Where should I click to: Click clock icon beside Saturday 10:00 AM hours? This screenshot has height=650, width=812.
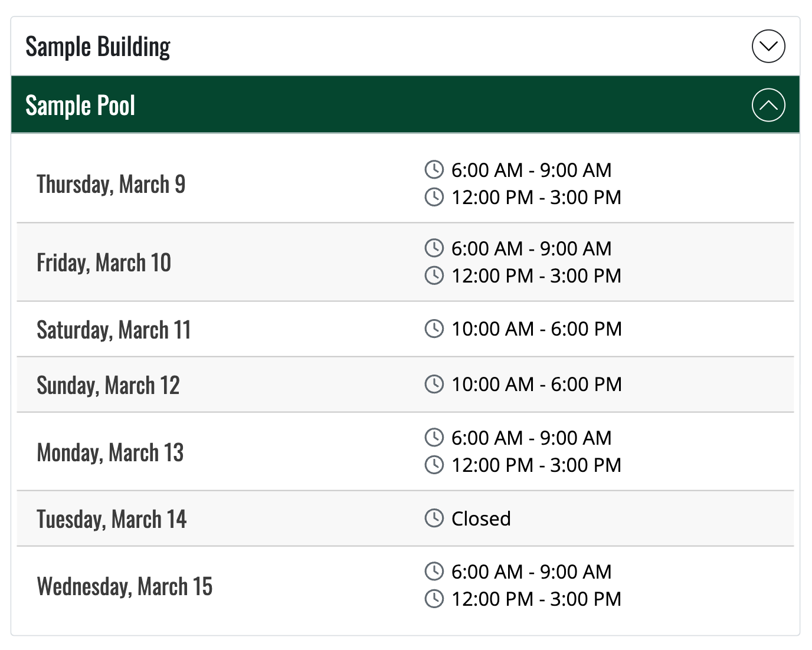pos(434,329)
